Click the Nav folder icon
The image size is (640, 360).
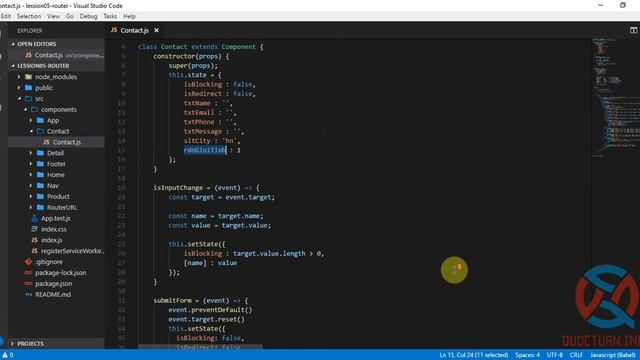(40, 186)
